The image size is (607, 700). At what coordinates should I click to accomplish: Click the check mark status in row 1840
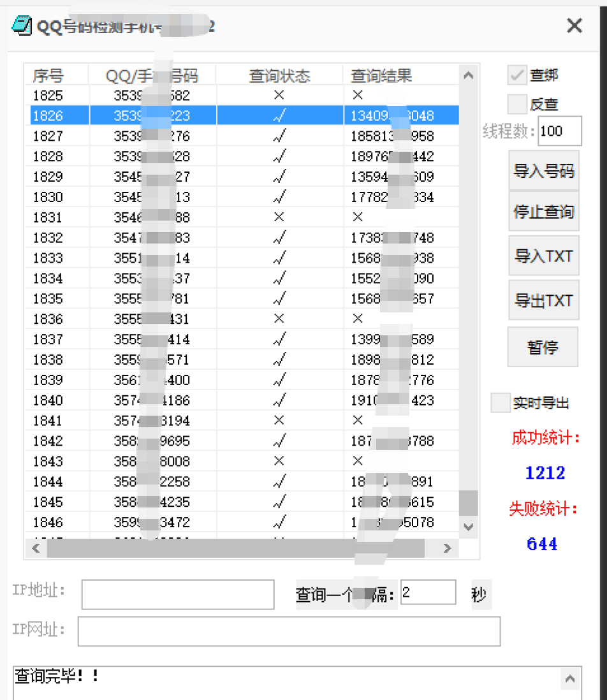coord(279,400)
